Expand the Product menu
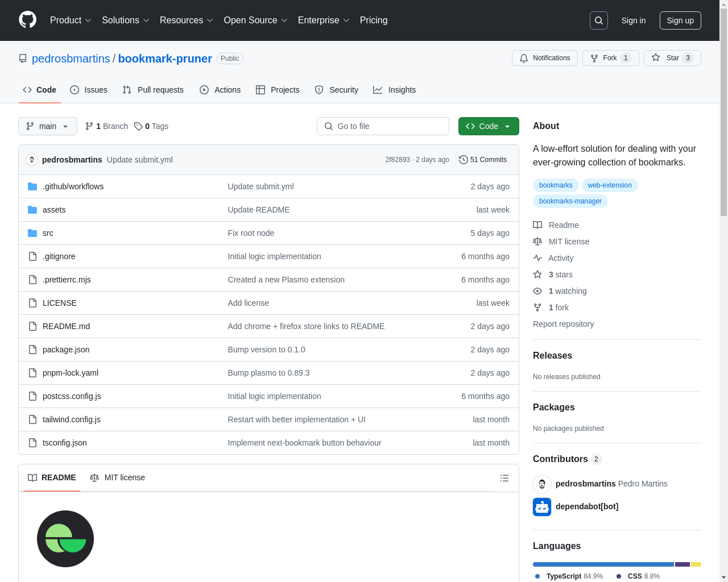This screenshot has height=582, width=728. 71,20
